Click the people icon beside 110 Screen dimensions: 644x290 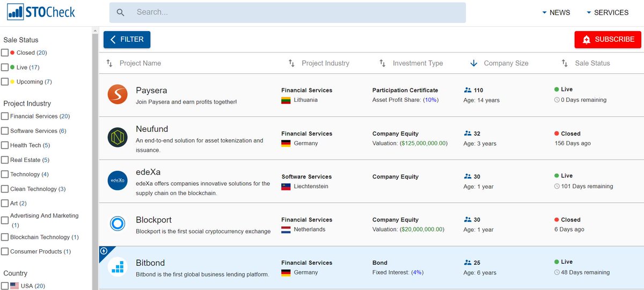[x=467, y=90]
